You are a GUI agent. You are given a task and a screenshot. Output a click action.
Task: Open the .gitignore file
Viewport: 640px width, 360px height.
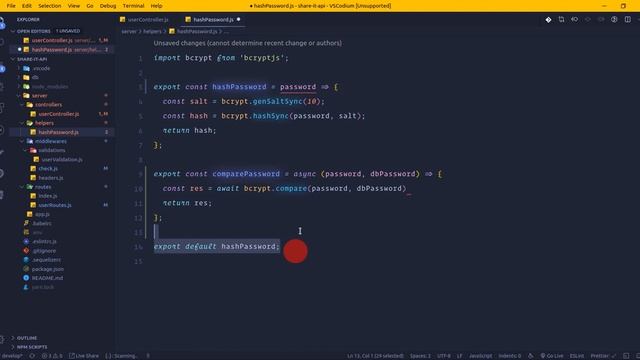click(x=44, y=251)
